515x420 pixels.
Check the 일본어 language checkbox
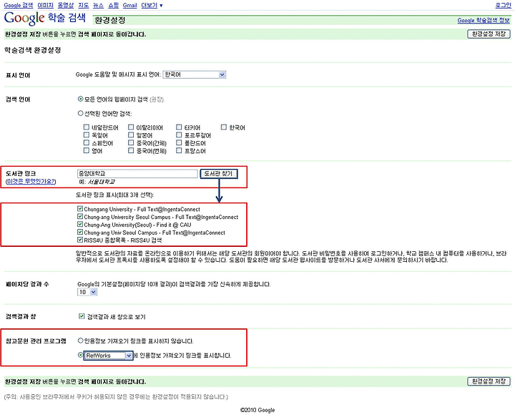[x=131, y=135]
